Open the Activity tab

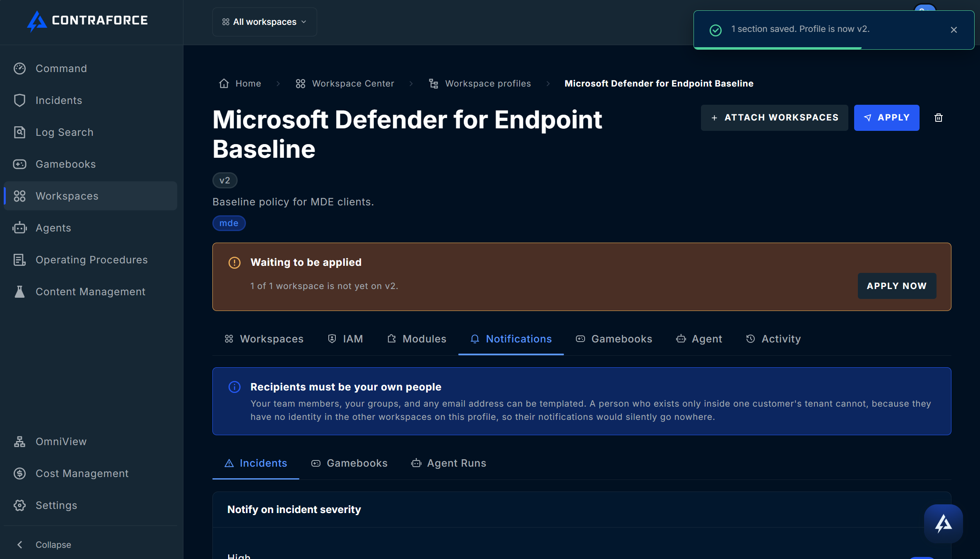[x=773, y=339]
